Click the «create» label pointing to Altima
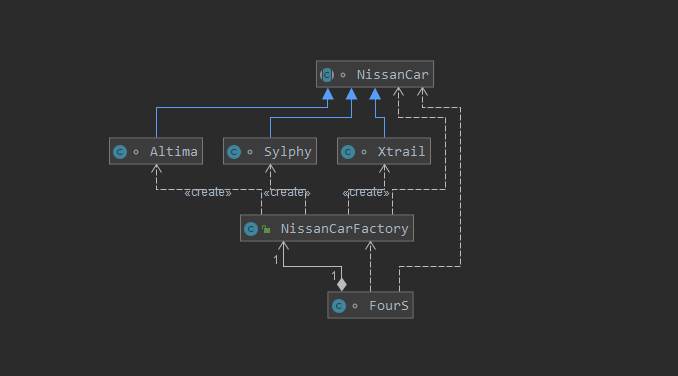 coord(208,192)
